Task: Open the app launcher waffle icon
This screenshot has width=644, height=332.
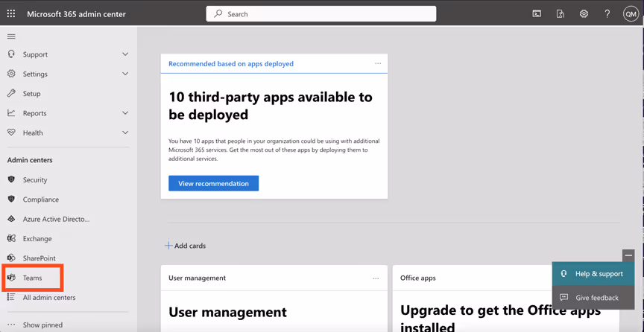Action: point(11,14)
